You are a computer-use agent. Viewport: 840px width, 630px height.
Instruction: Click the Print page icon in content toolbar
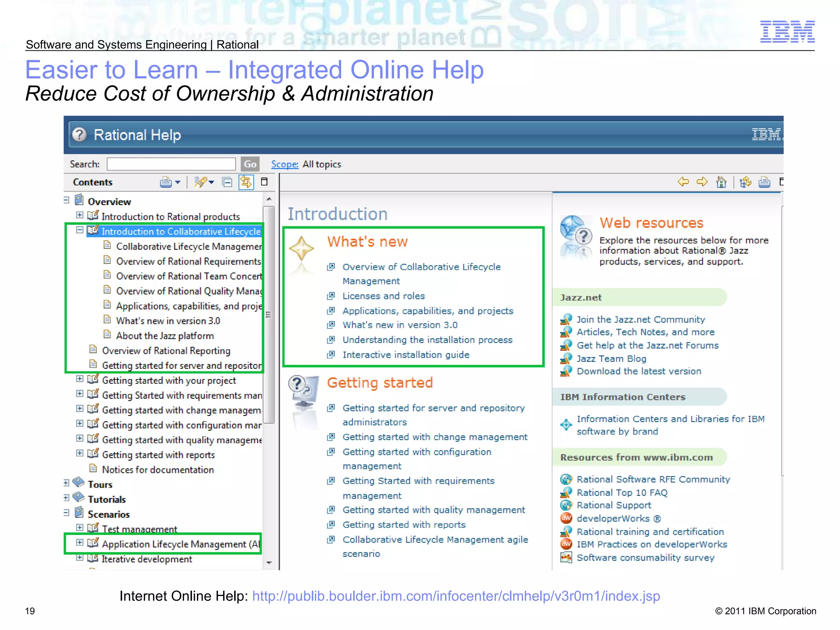point(764,181)
